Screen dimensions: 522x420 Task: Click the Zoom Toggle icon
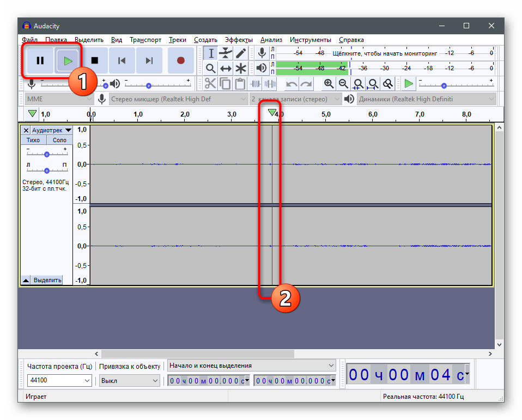click(388, 83)
